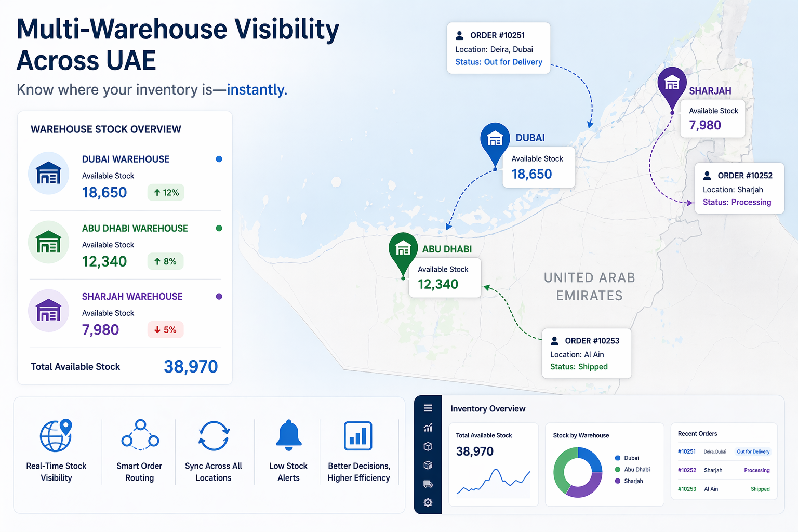This screenshot has height=532, width=798.
Task: Toggle the green Abu Dhabi Warehouse status dot
Action: pos(219,228)
